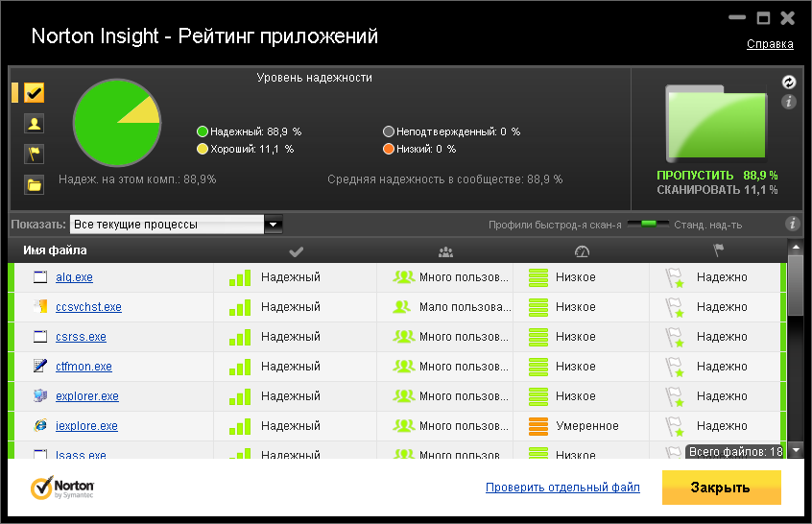Click the scrollbar up arrow
This screenshot has width=812, height=524.
796,247
